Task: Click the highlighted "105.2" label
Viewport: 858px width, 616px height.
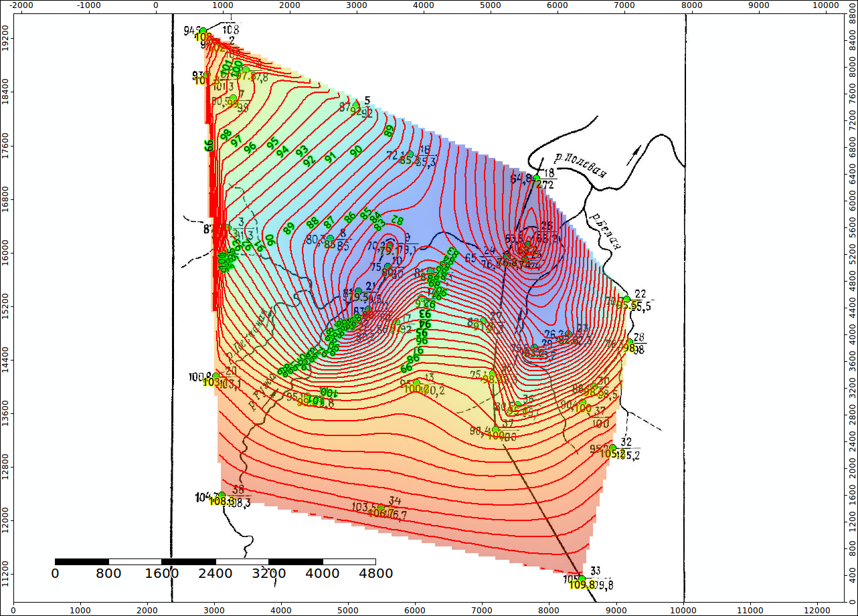Action: pos(612,454)
